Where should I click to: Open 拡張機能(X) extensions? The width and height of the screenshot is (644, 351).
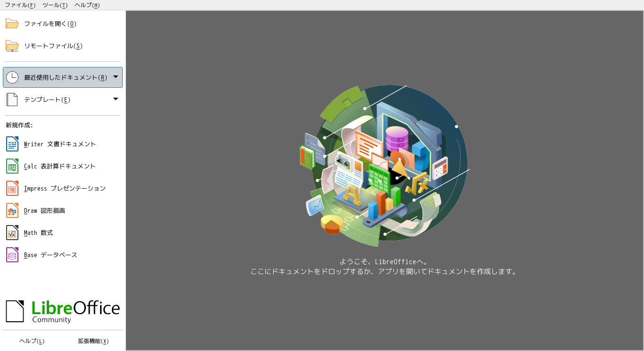(x=93, y=341)
